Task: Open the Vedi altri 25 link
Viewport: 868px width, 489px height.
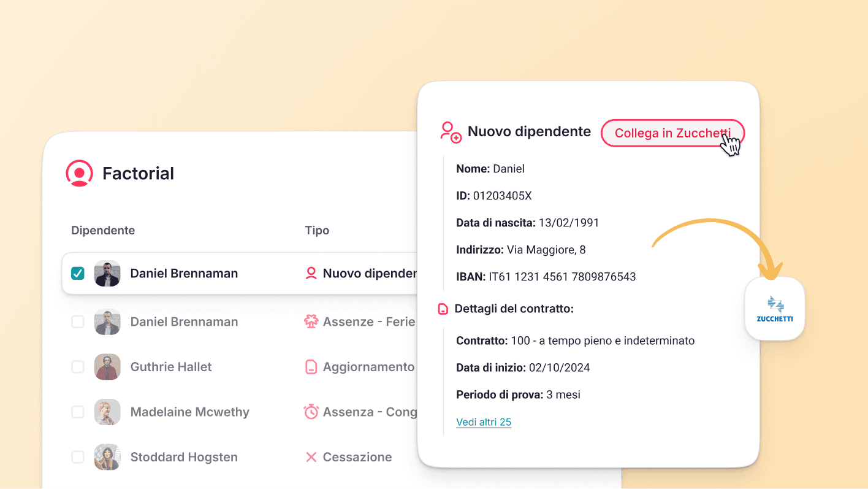Action: 484,422
